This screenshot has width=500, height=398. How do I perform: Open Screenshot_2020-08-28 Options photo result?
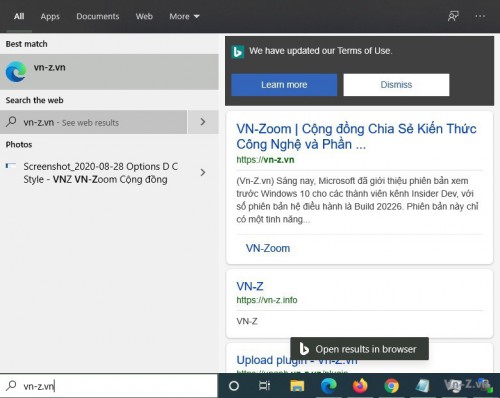100,172
